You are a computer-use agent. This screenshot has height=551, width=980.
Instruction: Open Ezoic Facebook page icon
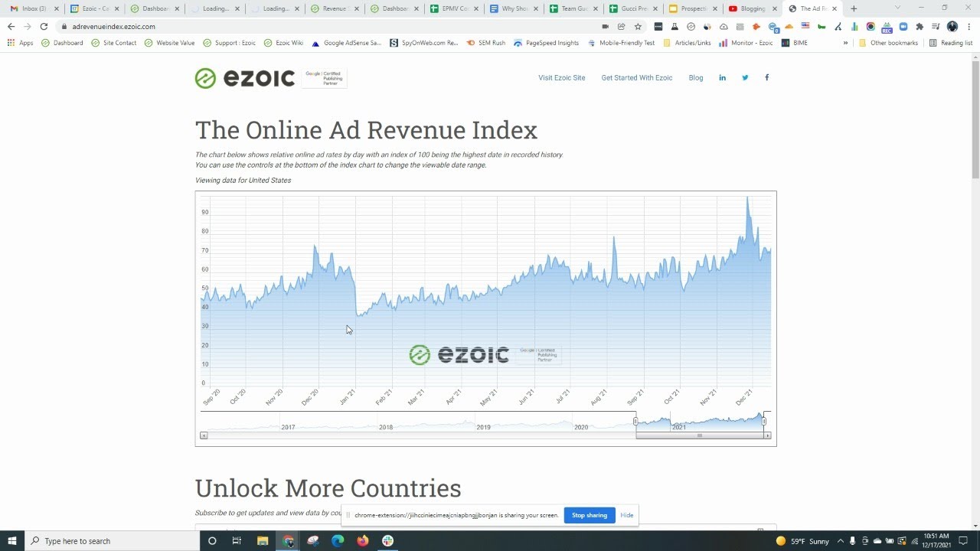coord(766,77)
